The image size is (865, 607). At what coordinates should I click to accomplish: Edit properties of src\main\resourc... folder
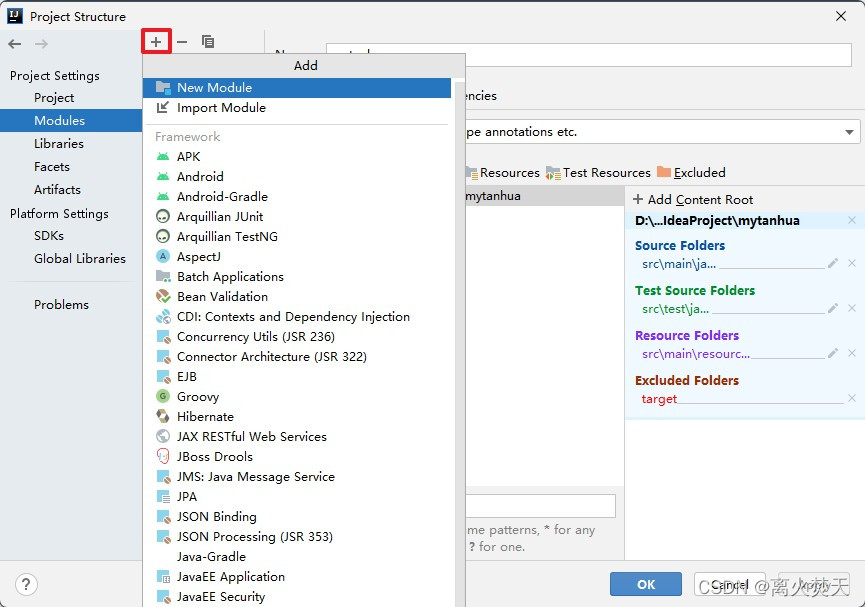click(833, 353)
